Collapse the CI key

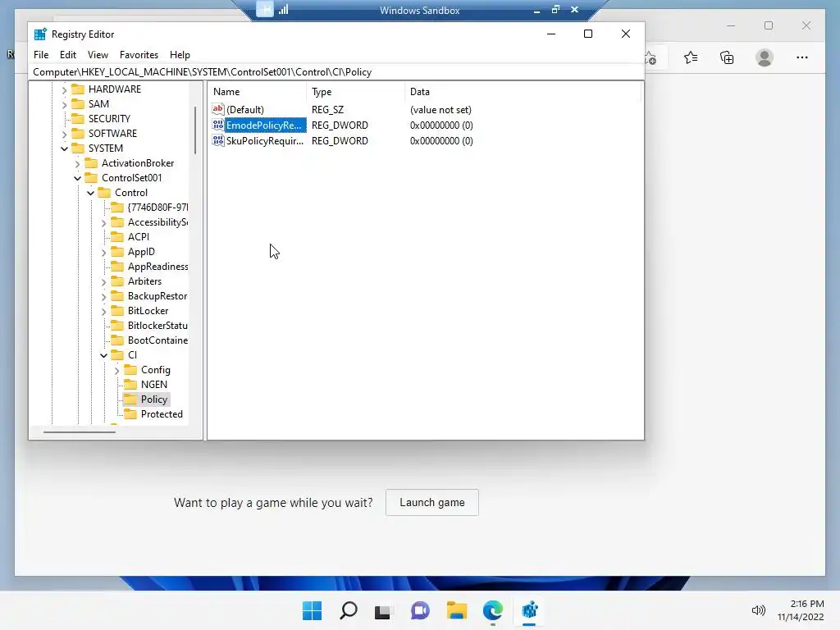tap(104, 355)
